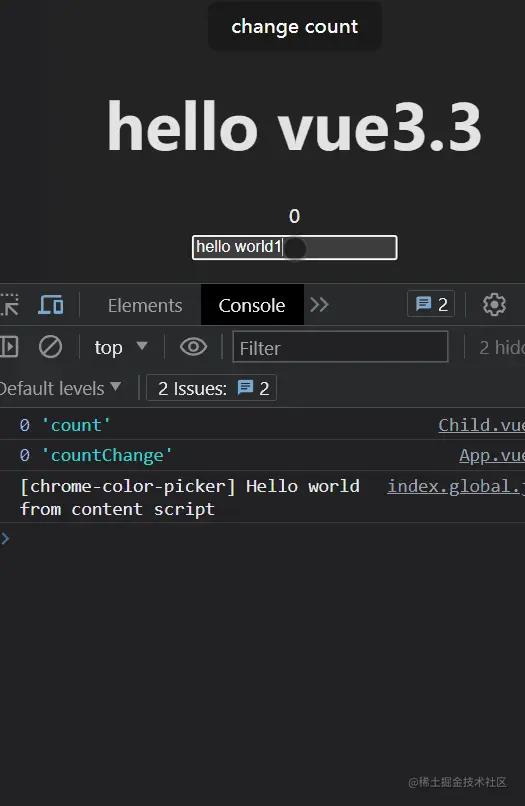Activate the inspect element picker icon
The height and width of the screenshot is (806, 525).
click(9, 305)
